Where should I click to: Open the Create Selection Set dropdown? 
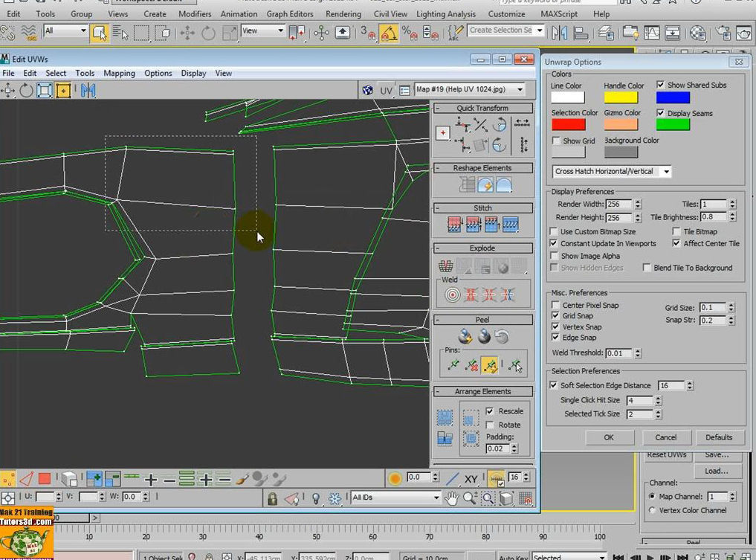pos(505,30)
